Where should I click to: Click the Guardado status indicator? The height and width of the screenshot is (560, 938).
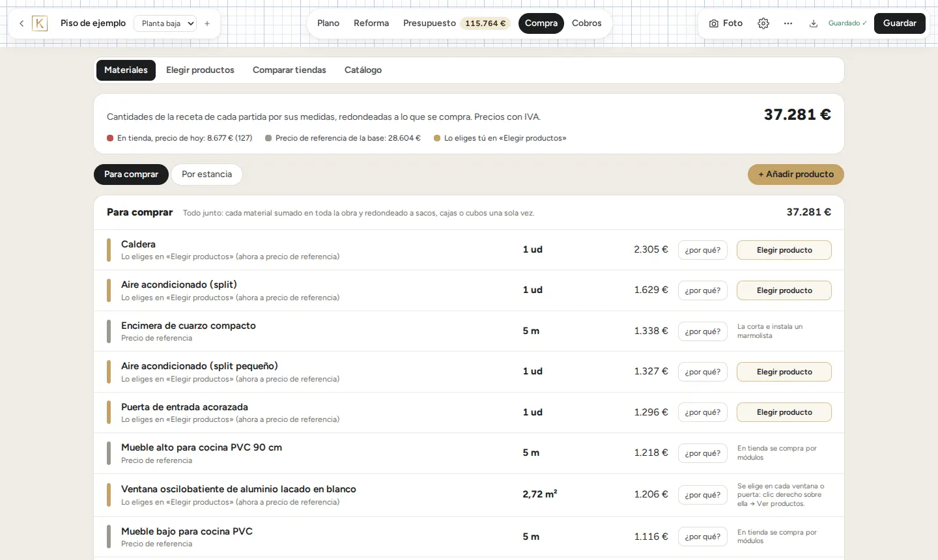tap(847, 23)
